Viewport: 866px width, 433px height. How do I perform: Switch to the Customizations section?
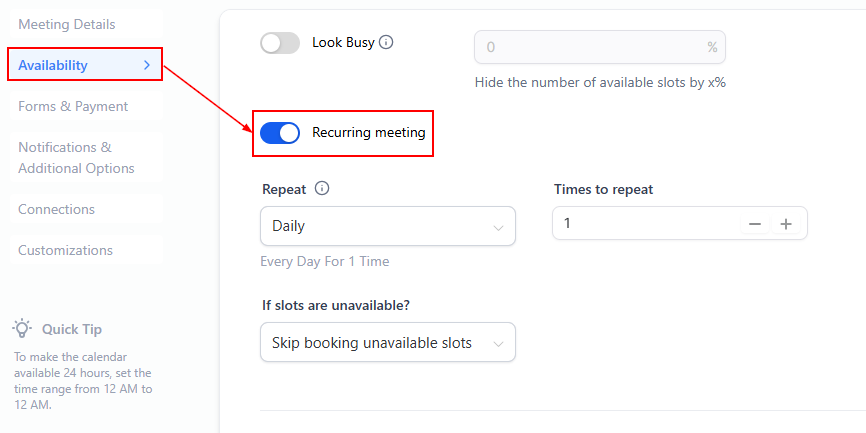pyautogui.click(x=65, y=250)
